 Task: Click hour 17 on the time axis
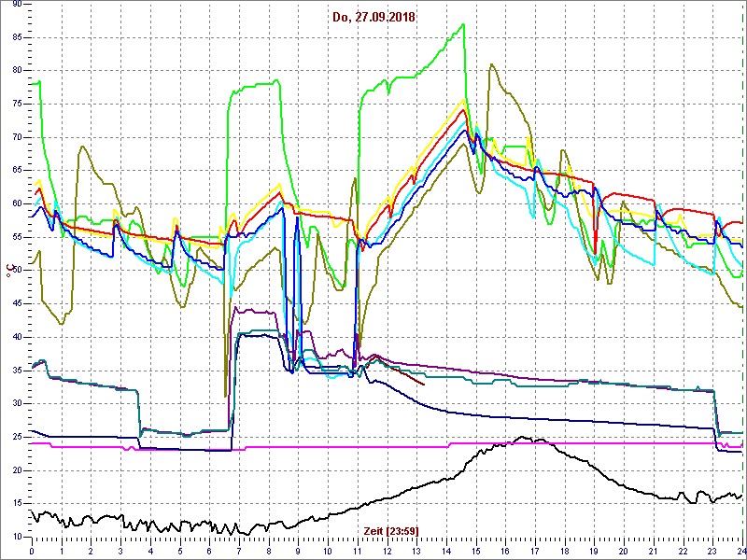535,551
